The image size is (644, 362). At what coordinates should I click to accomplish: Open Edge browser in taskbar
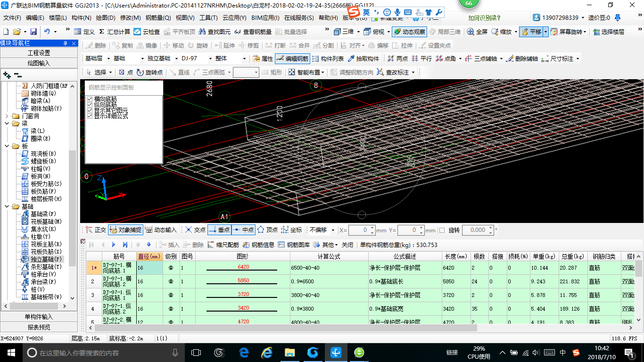(244, 353)
